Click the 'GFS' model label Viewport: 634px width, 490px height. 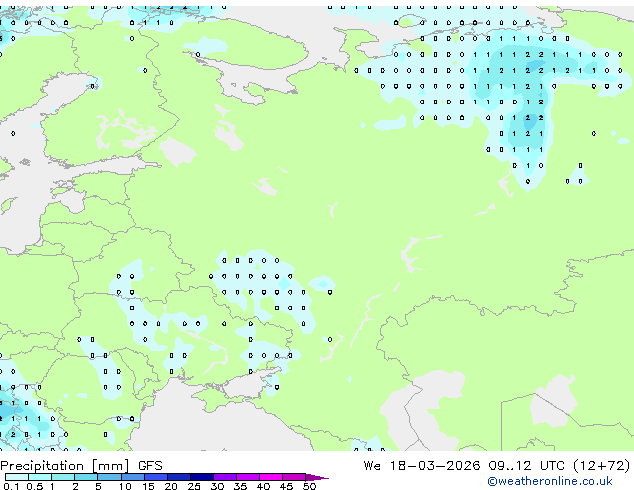tap(150, 466)
